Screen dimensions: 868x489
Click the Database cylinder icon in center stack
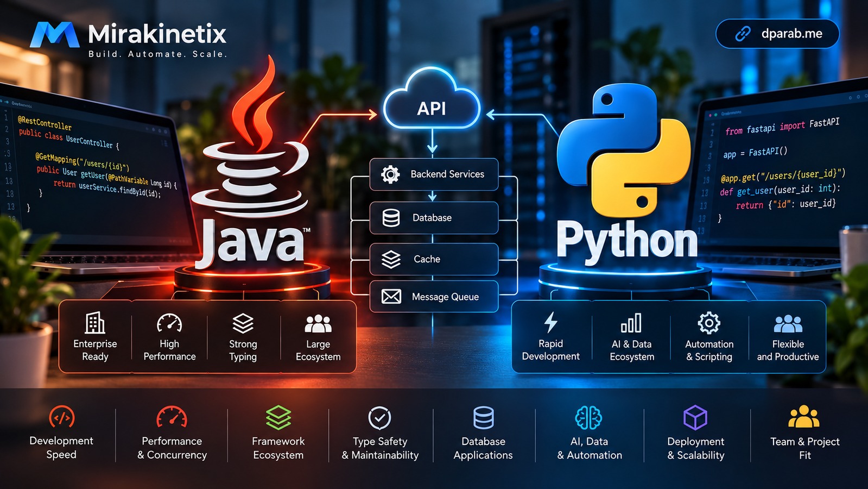391,218
